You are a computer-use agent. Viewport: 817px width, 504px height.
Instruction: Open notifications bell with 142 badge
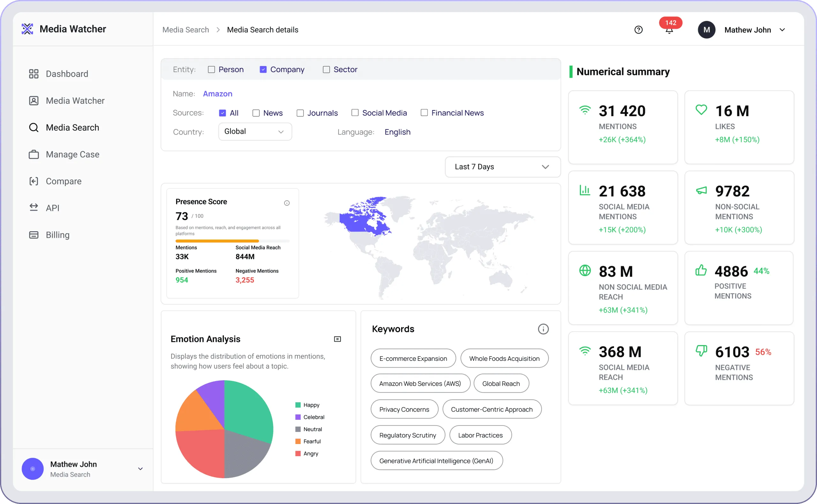(669, 30)
